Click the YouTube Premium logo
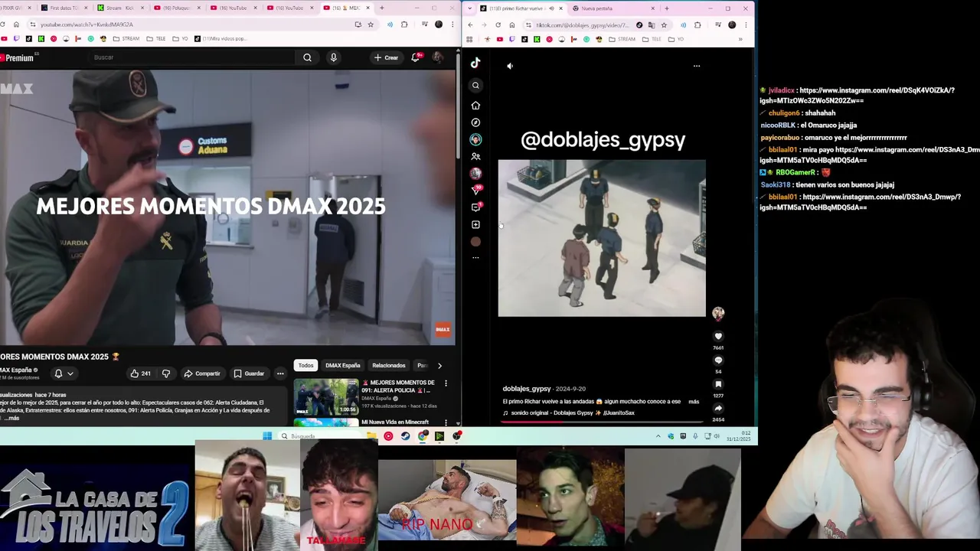Image resolution: width=980 pixels, height=551 pixels. [x=18, y=58]
